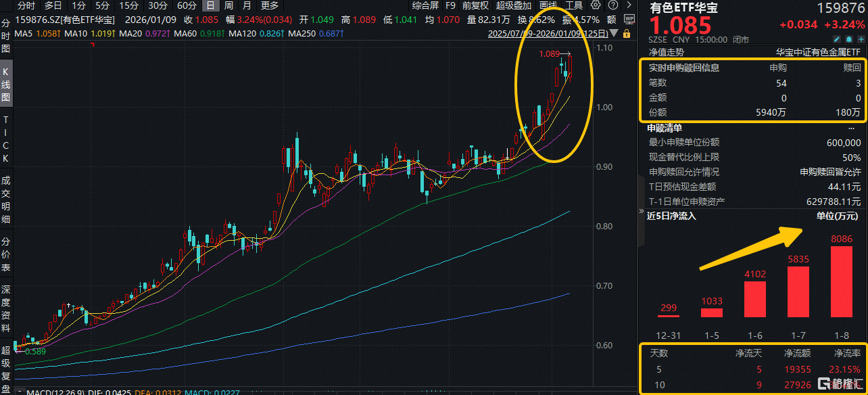
Task: Open the 分价表 sidebar tab
Action: click(5, 254)
